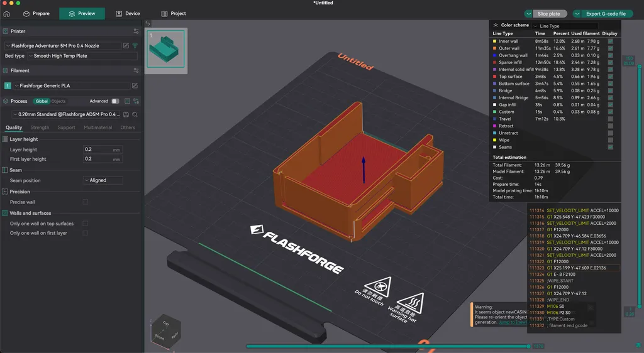Click the Layer height section icon
644x353 pixels.
pos(5,139)
